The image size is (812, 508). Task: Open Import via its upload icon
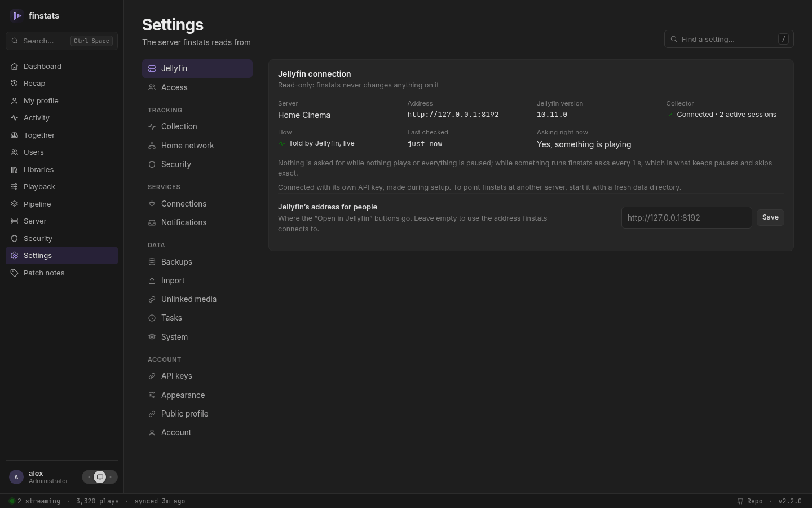coord(152,281)
